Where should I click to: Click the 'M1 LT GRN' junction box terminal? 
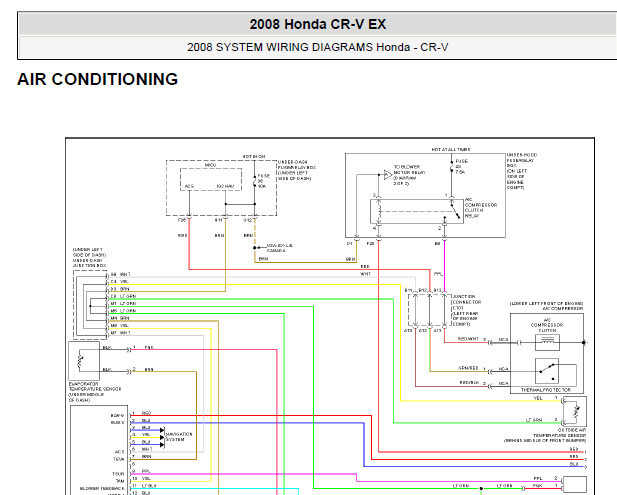tap(123, 303)
